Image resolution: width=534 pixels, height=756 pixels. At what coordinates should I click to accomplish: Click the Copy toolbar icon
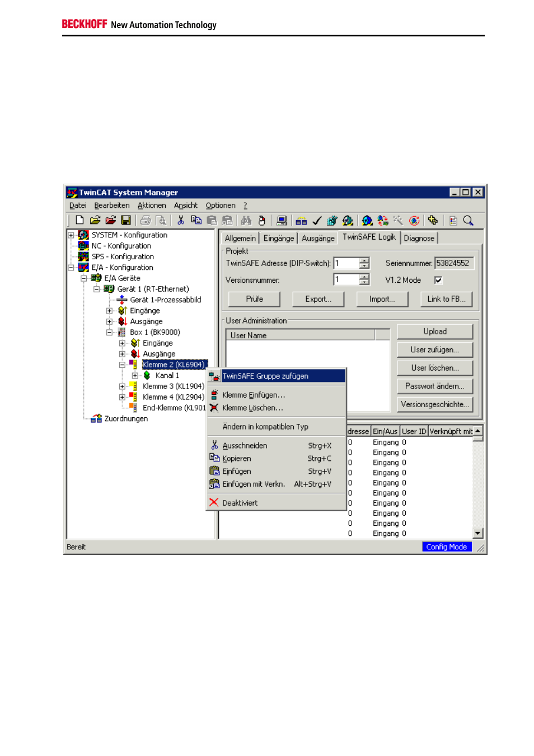pyautogui.click(x=196, y=220)
